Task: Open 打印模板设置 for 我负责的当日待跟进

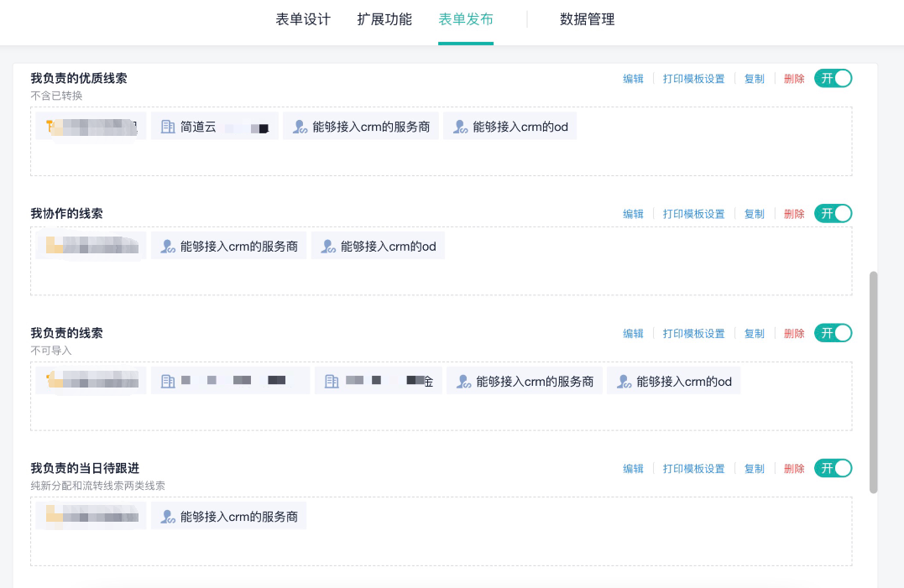Action: click(x=693, y=469)
